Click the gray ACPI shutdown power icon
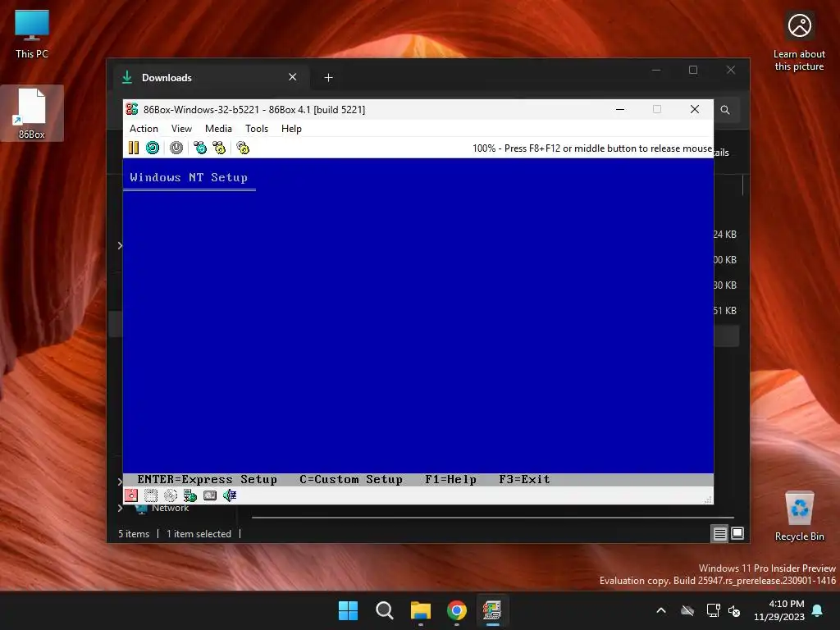 [176, 148]
